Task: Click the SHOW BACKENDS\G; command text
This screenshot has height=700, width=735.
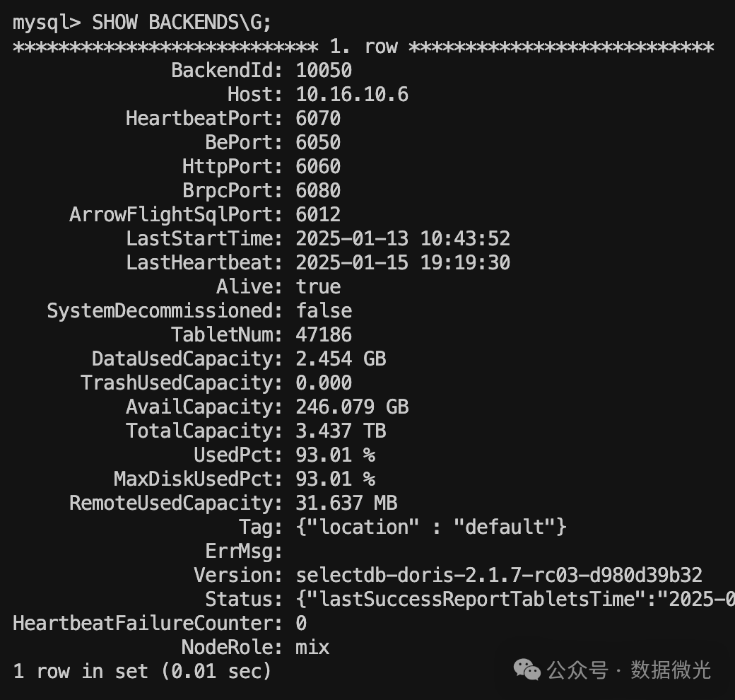Action: click(x=182, y=23)
